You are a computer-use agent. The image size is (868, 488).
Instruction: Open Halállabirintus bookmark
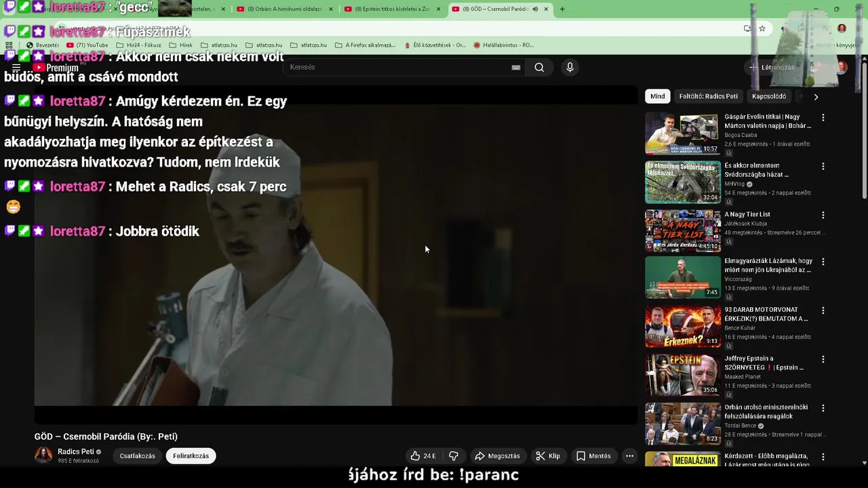click(x=503, y=45)
